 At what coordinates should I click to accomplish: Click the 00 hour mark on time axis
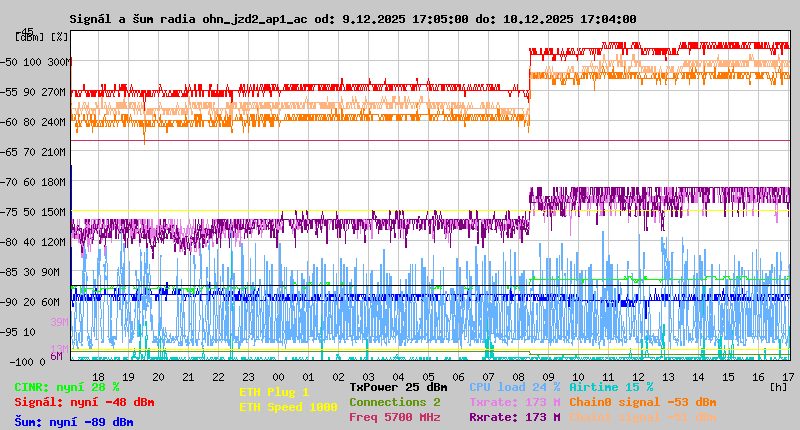278,376
